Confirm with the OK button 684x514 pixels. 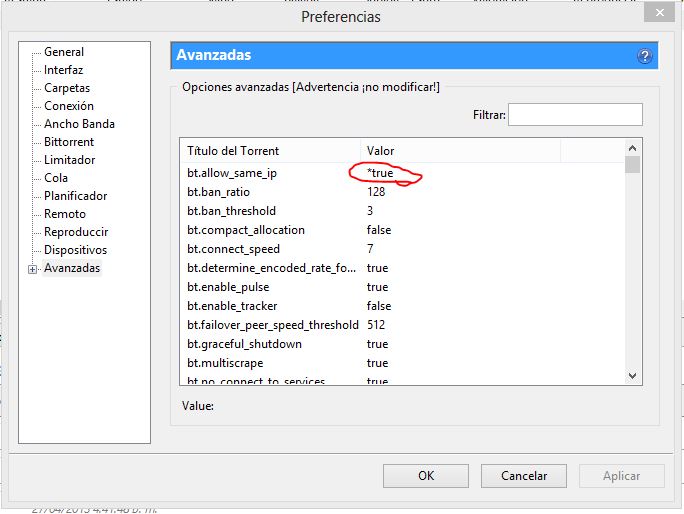pos(426,476)
